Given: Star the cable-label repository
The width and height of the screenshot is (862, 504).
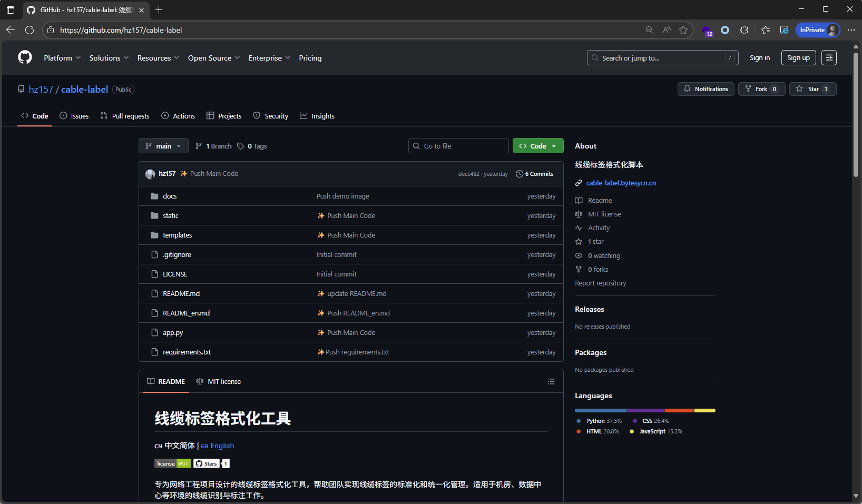Looking at the screenshot, I should click(x=813, y=89).
